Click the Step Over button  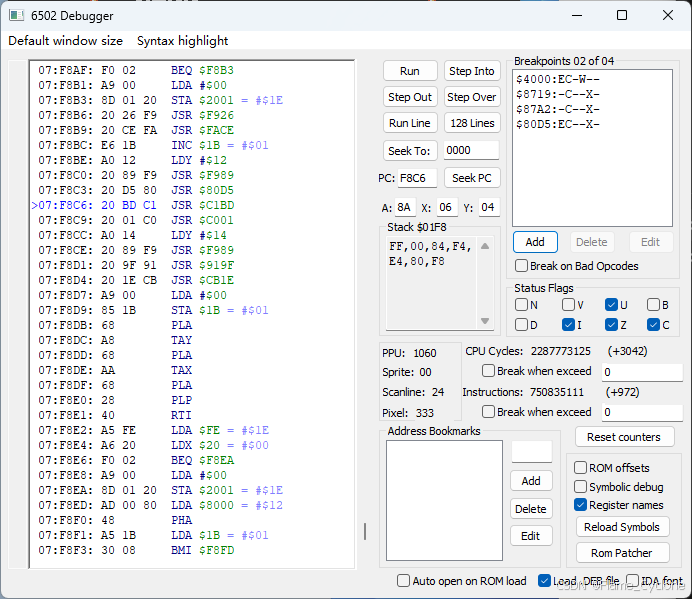click(x=471, y=97)
